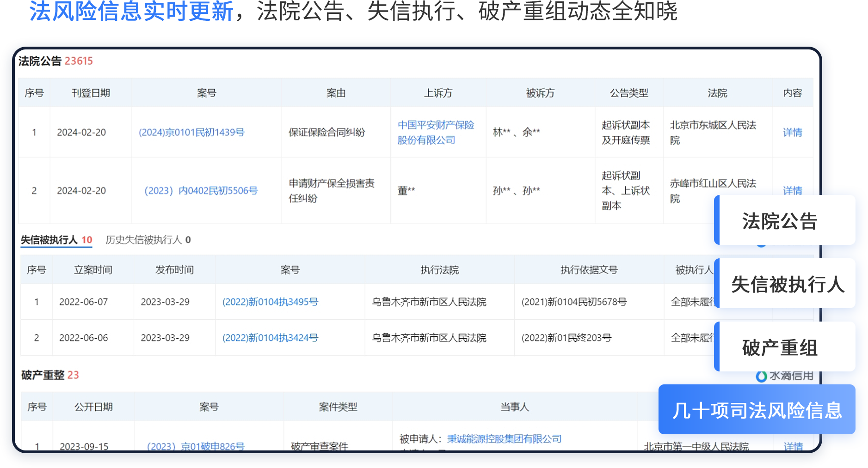Click 中国平安财产保险股份有限公司 company link
This screenshot has height=468, width=868.
[436, 133]
